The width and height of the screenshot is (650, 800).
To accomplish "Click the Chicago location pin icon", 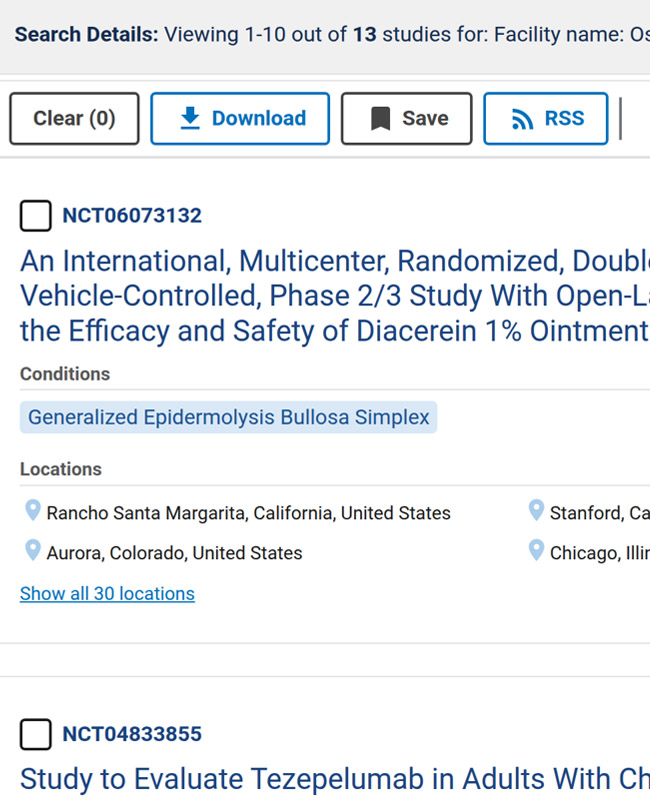I will [536, 551].
